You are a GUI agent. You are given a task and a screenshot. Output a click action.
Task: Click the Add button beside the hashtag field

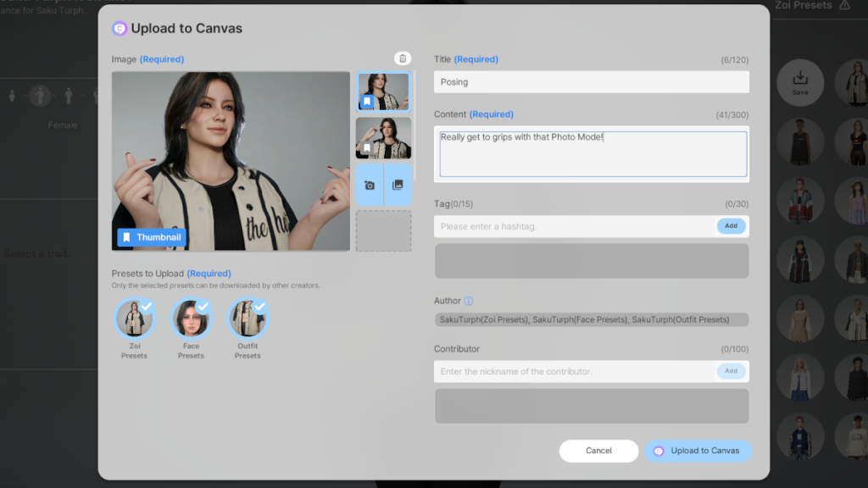tap(731, 226)
